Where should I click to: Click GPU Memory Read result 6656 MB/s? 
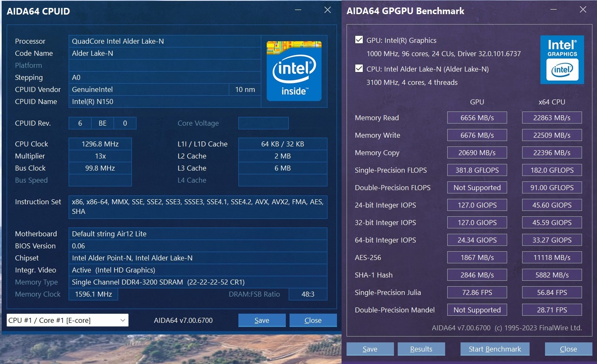tap(477, 118)
